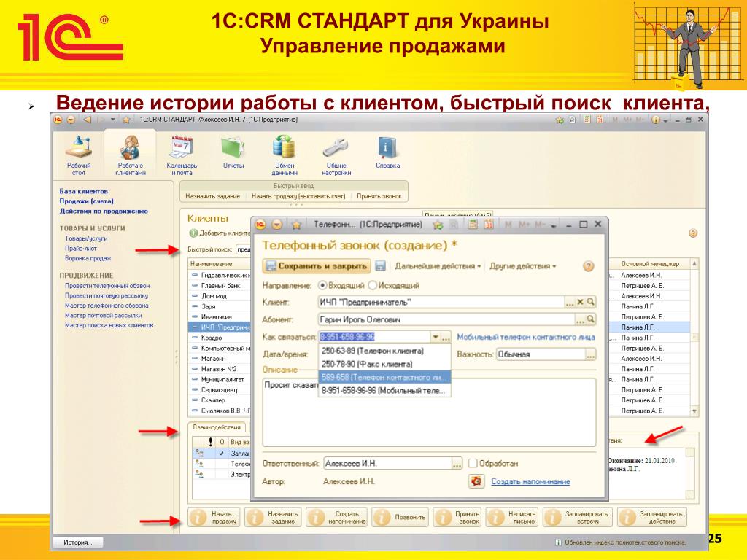Click the Принять звонок bottom button
Image resolution: width=747 pixels, height=560 pixels.
coord(457,518)
